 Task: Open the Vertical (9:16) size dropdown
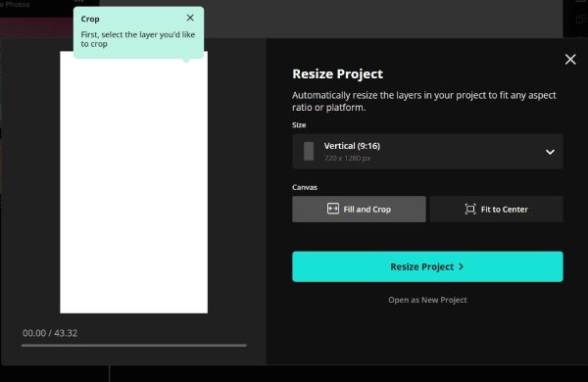tap(427, 152)
